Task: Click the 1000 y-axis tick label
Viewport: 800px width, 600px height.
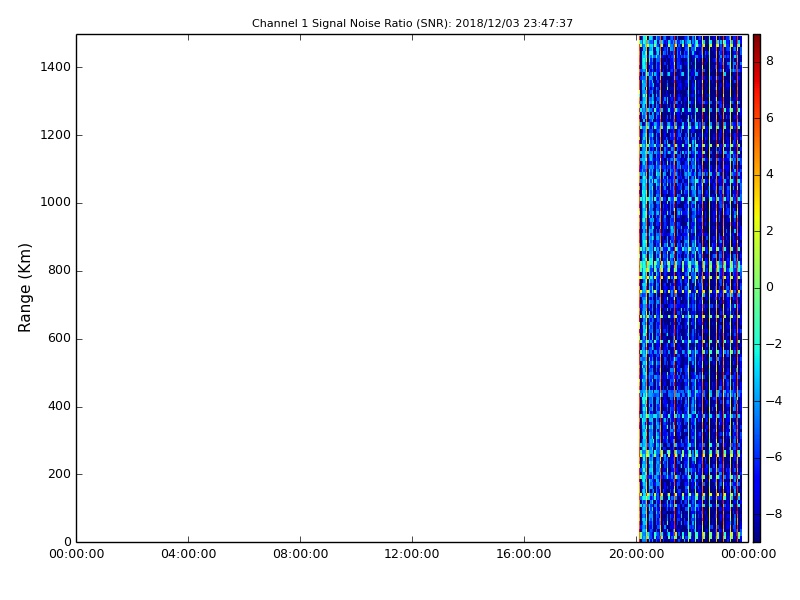Action: (56, 203)
